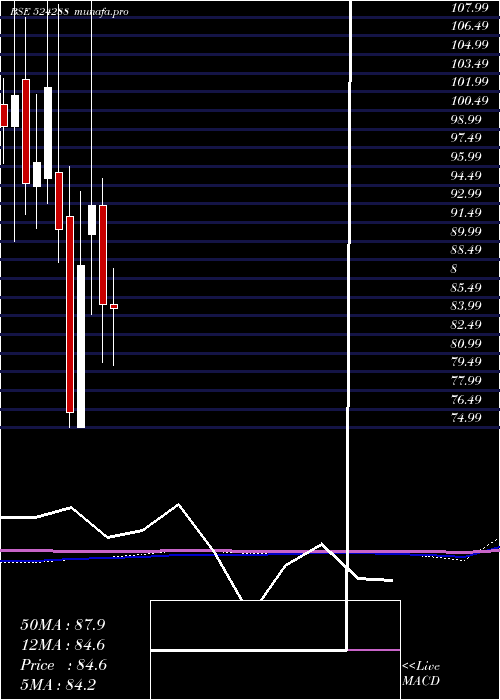Click the 79.49 price axis label

[x=466, y=361]
